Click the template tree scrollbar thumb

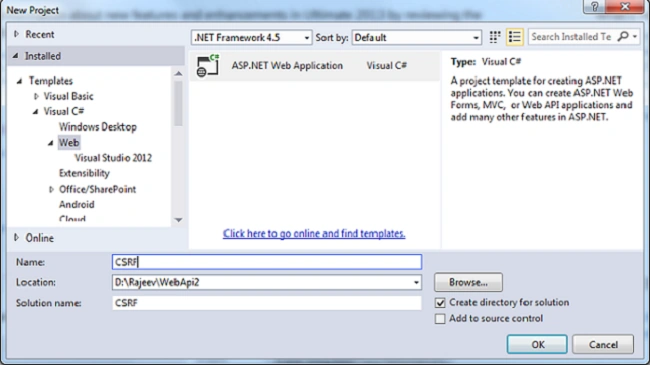pos(178,103)
